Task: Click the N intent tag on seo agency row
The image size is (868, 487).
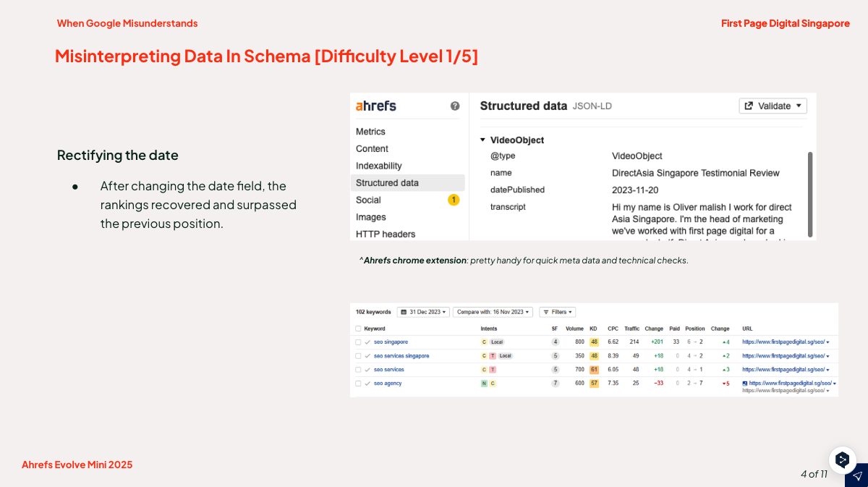Action: (484, 384)
